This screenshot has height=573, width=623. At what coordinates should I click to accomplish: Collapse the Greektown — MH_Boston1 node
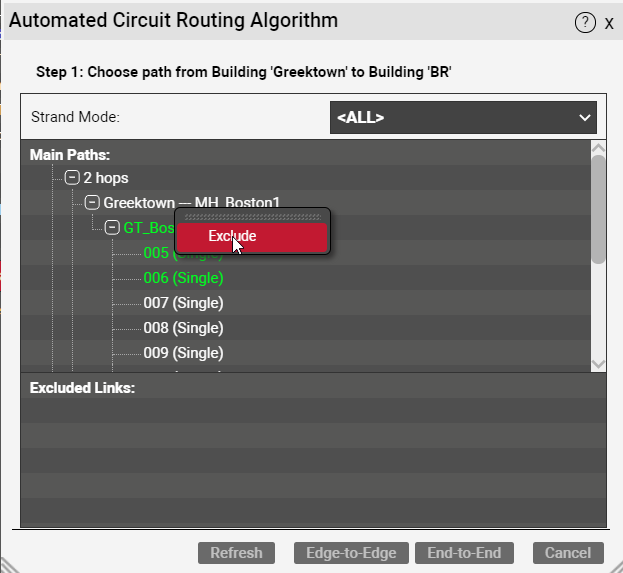click(92, 203)
